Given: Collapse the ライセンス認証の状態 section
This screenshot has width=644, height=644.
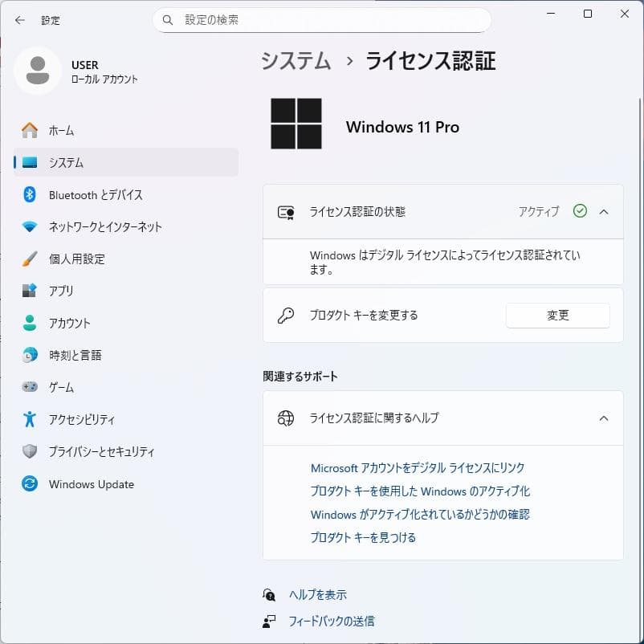Looking at the screenshot, I should pyautogui.click(x=604, y=211).
